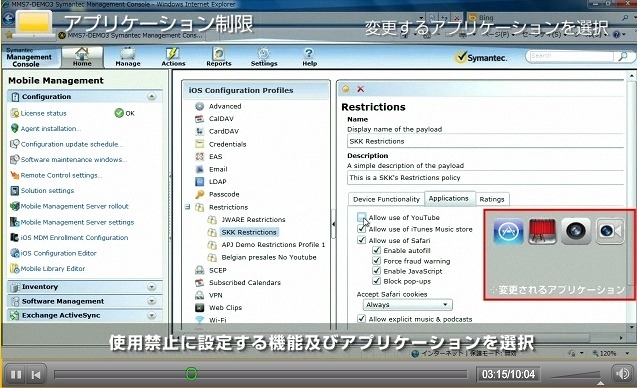Select Email profile type
The height and width of the screenshot is (388, 637).
(218, 169)
